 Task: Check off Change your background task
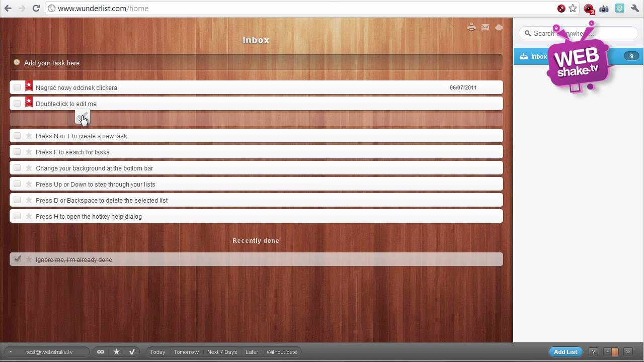pyautogui.click(x=17, y=167)
